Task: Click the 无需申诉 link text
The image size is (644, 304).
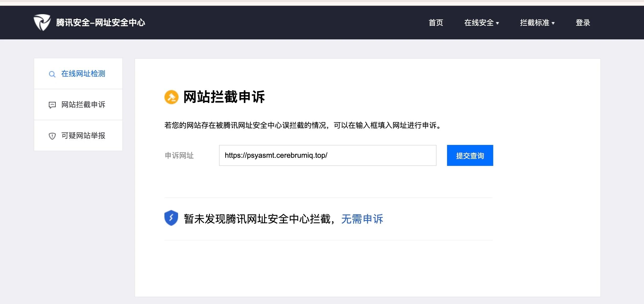Action: pyautogui.click(x=362, y=219)
